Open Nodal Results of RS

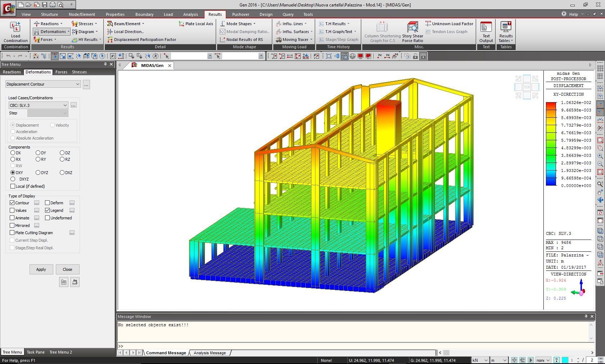pos(244,40)
